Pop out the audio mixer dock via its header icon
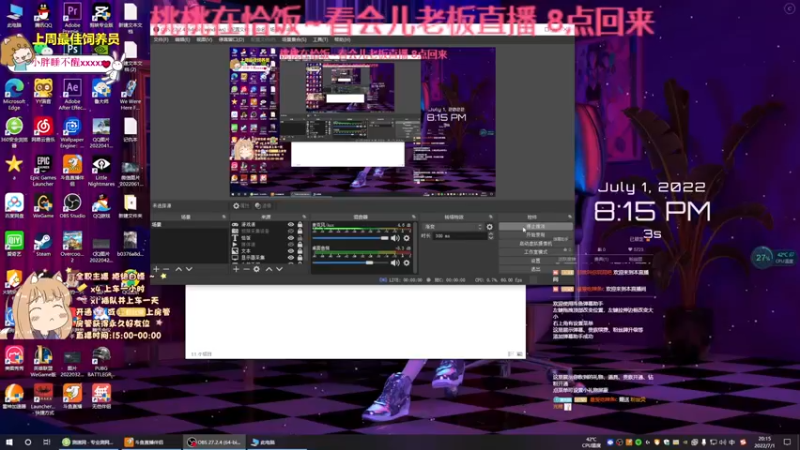Image resolution: width=800 pixels, height=450 pixels. (x=413, y=217)
